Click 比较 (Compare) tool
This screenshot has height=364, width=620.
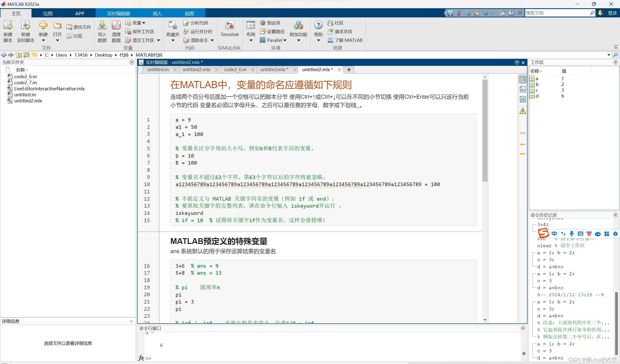[x=75, y=36]
